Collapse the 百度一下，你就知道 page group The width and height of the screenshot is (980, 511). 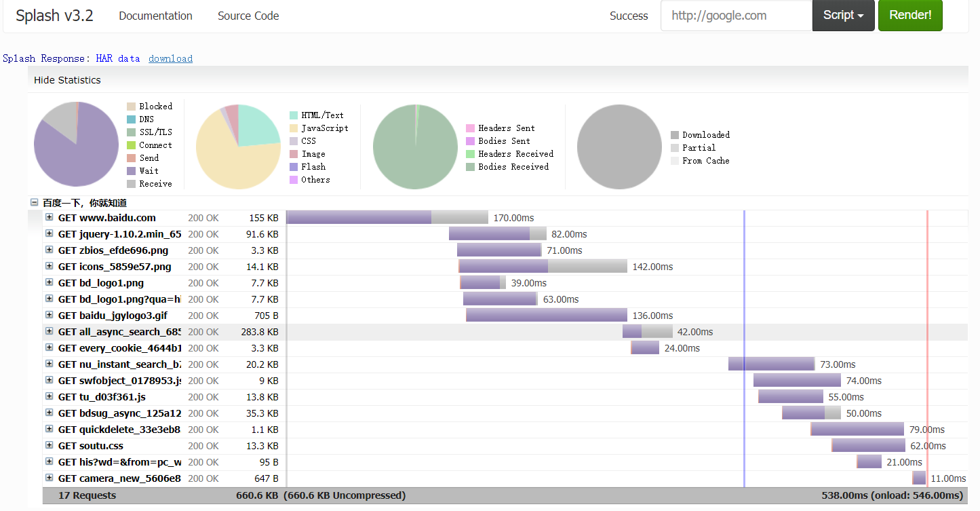34,202
